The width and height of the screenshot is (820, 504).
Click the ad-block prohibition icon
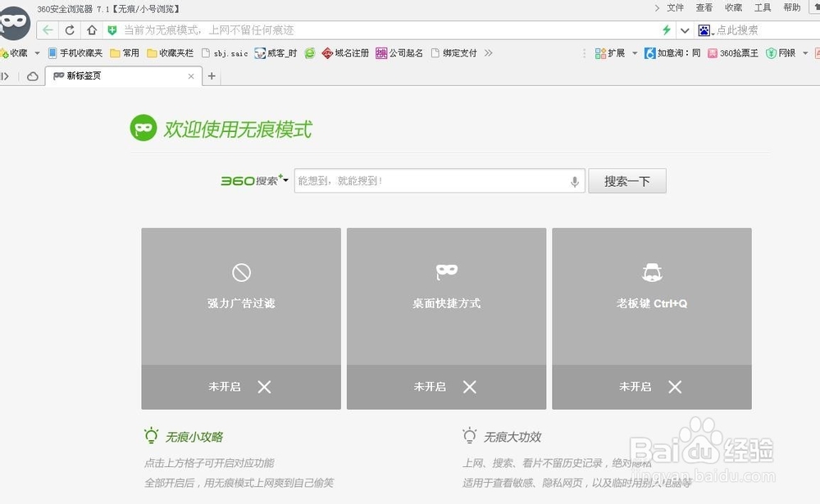241,272
